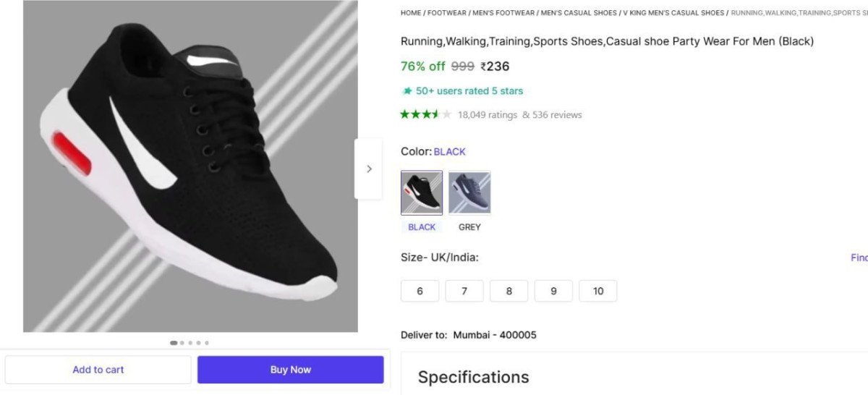Select the Black color swatch

tap(422, 193)
